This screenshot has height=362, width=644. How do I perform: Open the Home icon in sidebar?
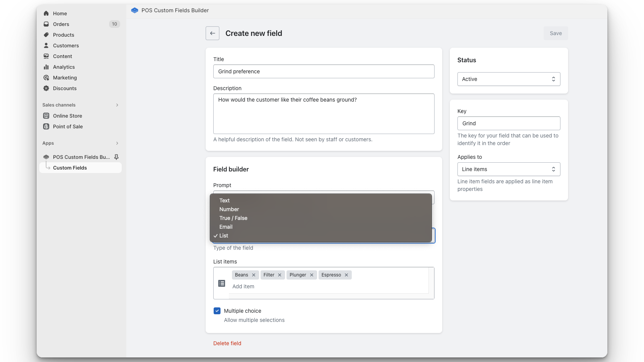[x=46, y=13]
